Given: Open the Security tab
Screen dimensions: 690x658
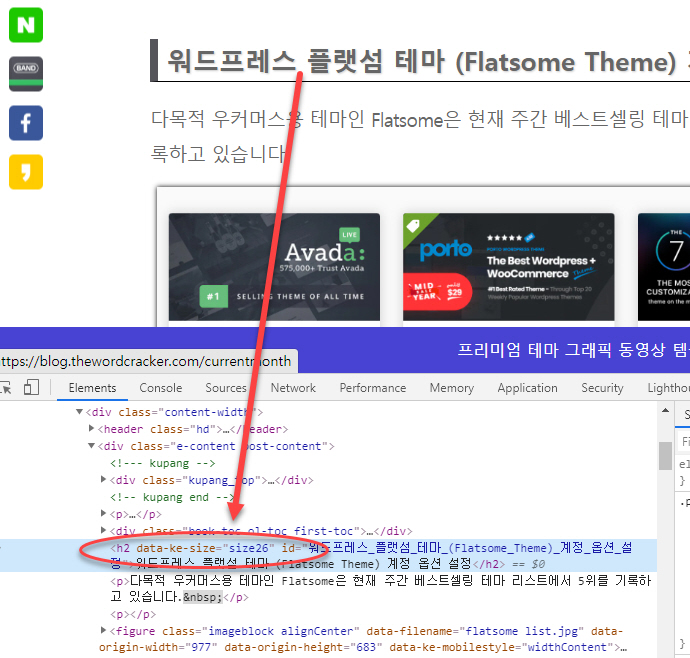Looking at the screenshot, I should (602, 388).
